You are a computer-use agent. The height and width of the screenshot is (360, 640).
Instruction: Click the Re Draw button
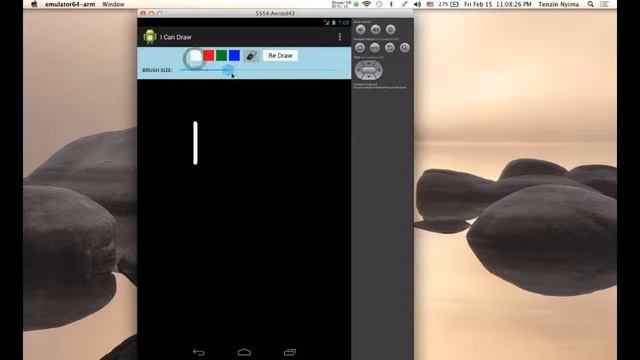click(280, 56)
